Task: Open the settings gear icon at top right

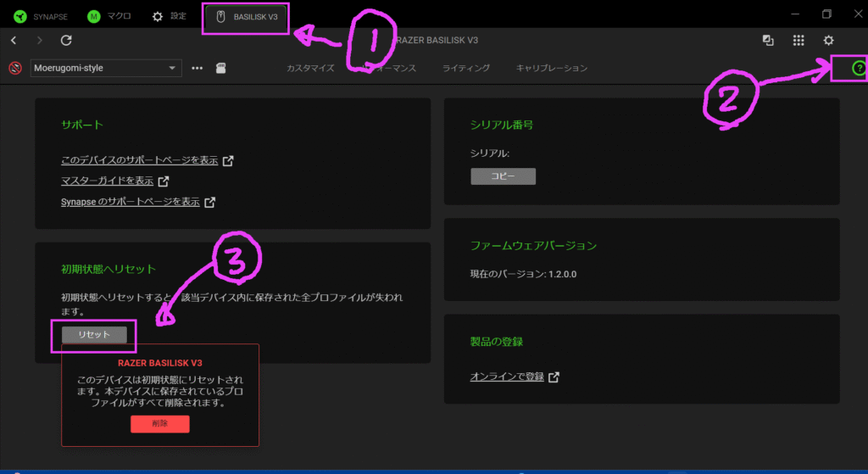Action: pos(828,40)
